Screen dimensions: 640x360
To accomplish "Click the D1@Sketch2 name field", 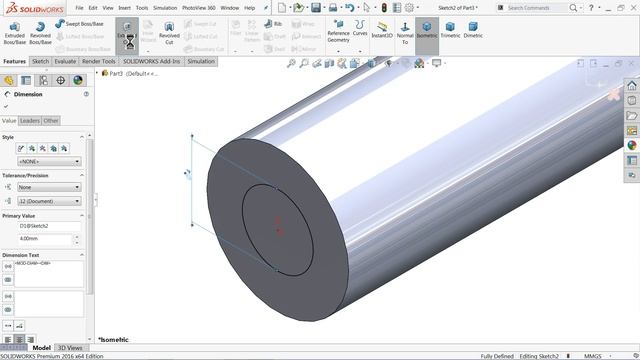I will point(49,226).
